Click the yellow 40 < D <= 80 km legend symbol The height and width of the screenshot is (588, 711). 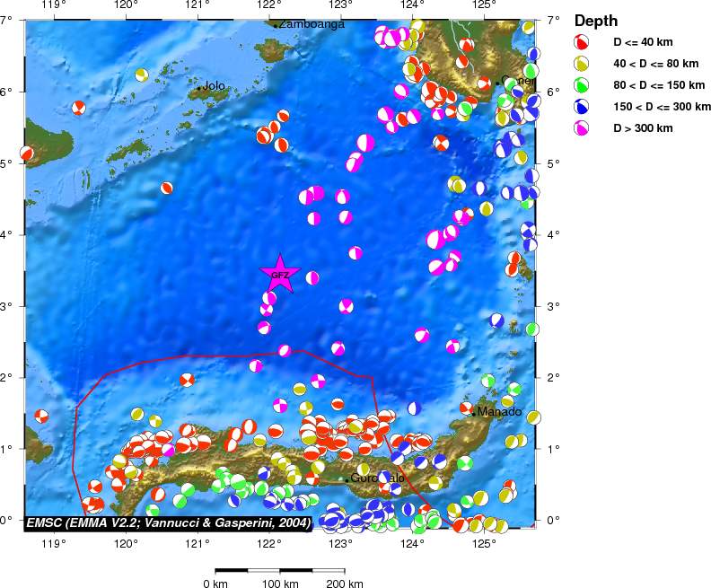click(x=583, y=64)
